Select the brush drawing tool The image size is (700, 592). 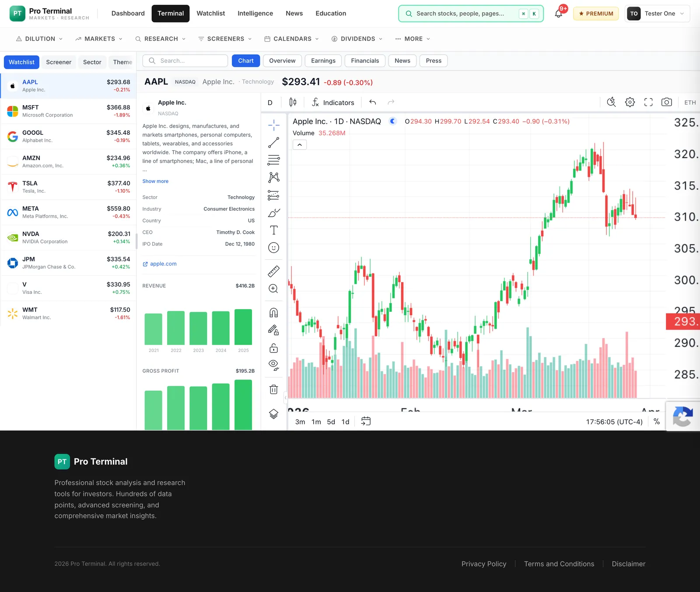click(x=274, y=213)
